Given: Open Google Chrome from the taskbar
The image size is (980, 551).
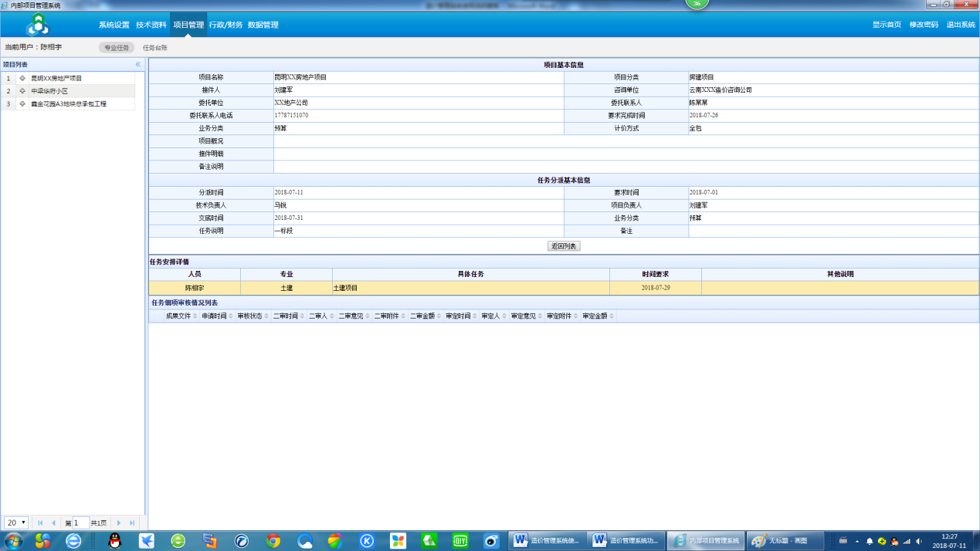Looking at the screenshot, I should tap(273, 541).
